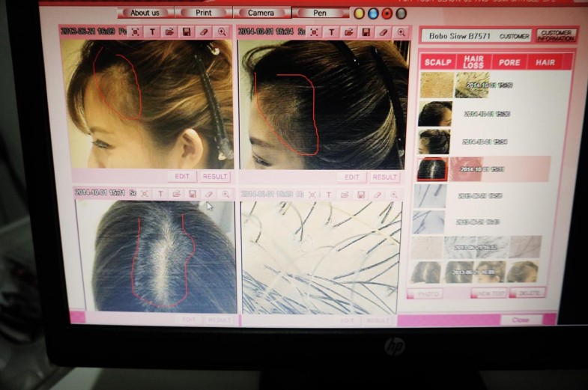Choose the eraser above the hair close-up image
Screen dimensions: 588x390
pyautogui.click(x=378, y=195)
